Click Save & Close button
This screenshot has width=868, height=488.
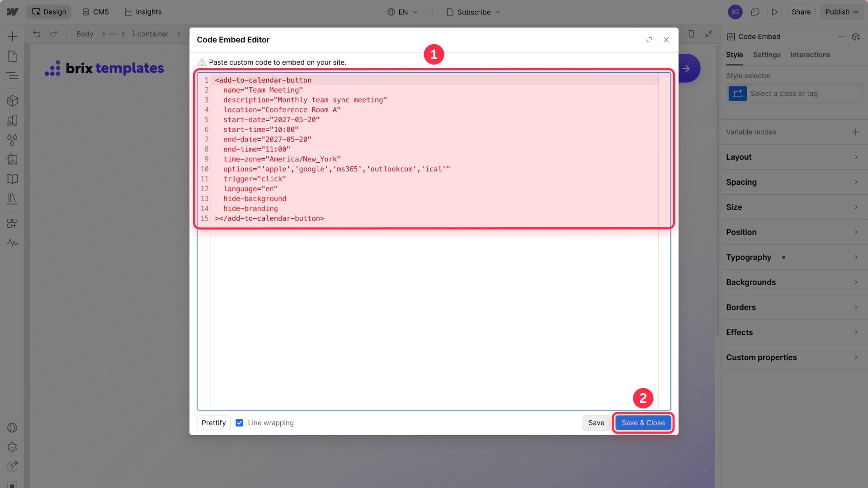pos(643,423)
